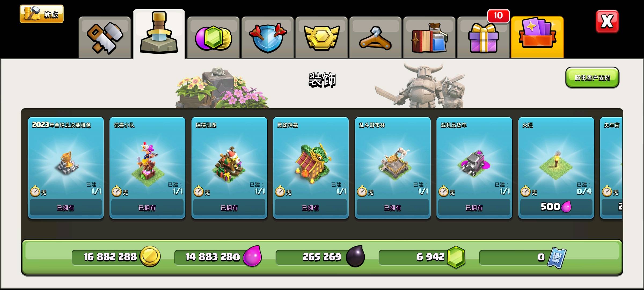Buy the torch for 500 elixir
Screen dimensions: 644x290
coord(556,207)
